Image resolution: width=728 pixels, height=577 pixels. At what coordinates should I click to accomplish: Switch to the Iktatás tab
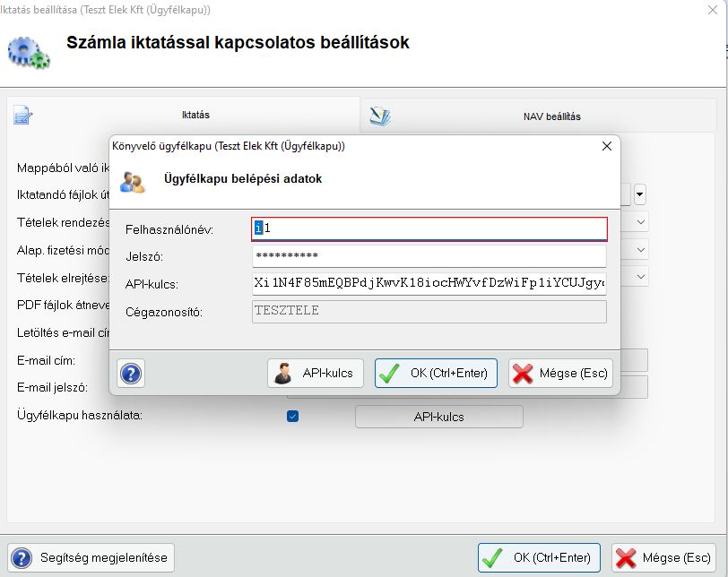[x=182, y=116]
